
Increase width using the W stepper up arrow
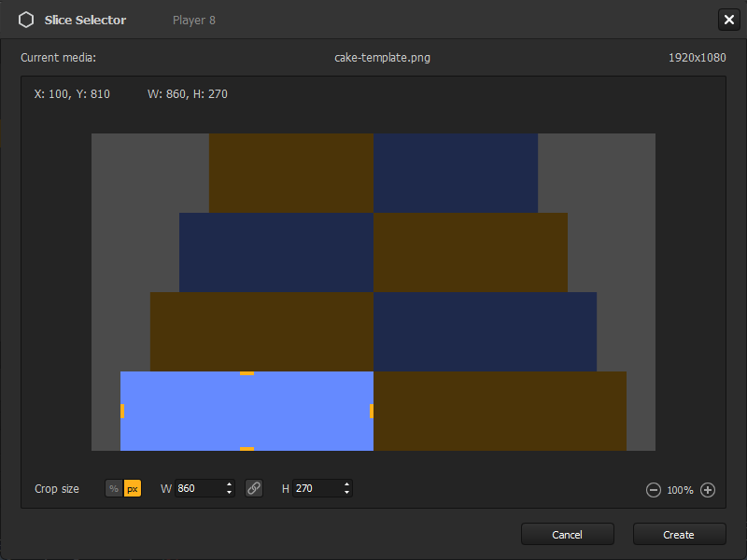(x=227, y=483)
